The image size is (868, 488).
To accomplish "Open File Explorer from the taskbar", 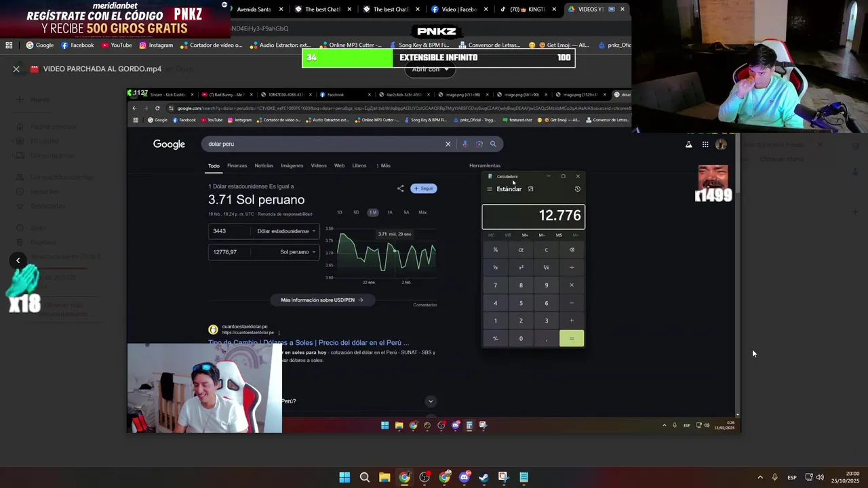I will (384, 477).
